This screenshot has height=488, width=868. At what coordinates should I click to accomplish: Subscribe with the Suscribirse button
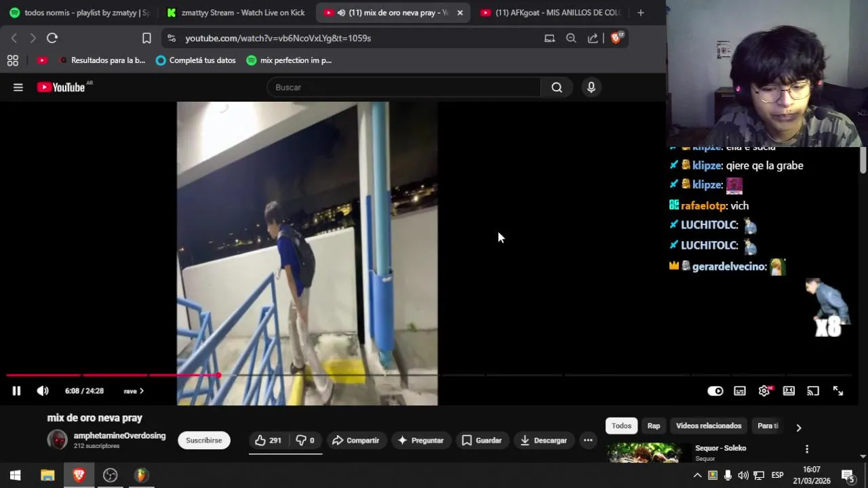point(204,441)
